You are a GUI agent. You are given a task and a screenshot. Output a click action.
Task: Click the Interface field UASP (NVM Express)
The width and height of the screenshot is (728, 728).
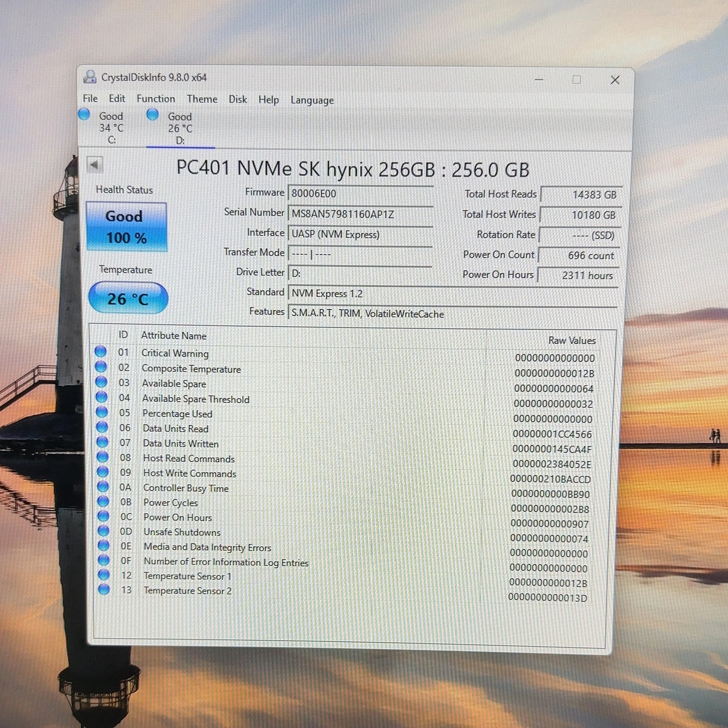(360, 234)
